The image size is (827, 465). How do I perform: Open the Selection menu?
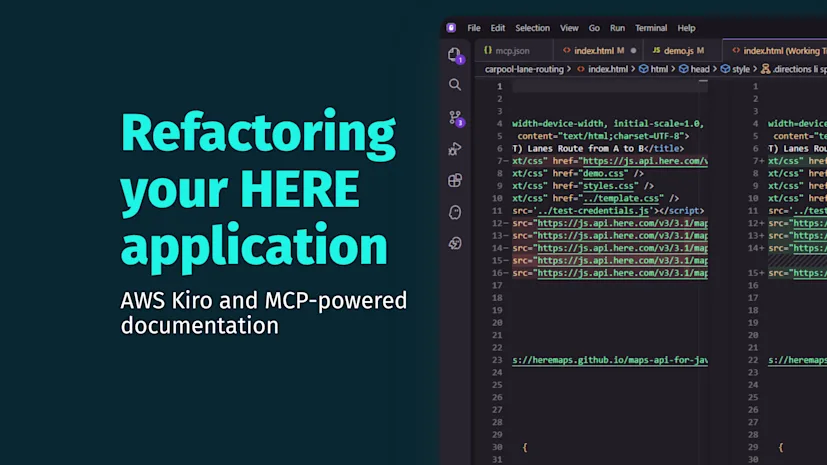532,28
